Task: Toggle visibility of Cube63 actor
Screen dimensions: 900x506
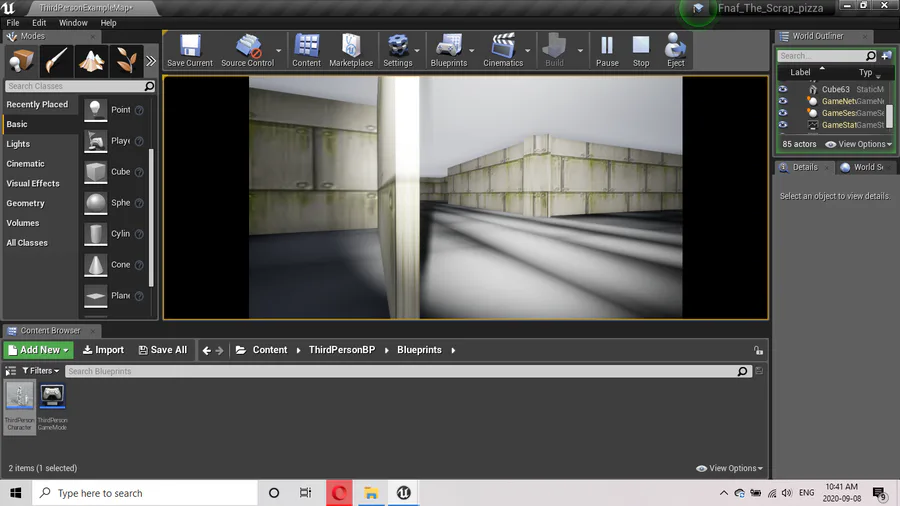Action: coord(783,89)
